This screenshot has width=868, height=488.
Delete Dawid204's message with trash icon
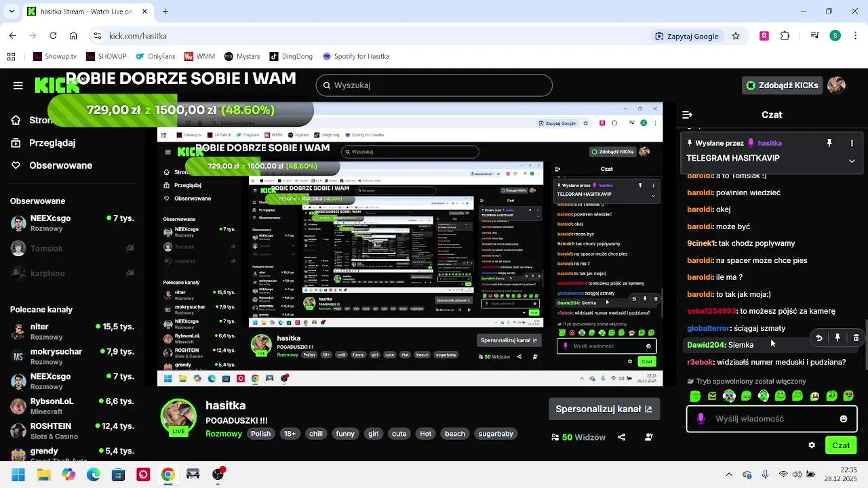click(856, 338)
